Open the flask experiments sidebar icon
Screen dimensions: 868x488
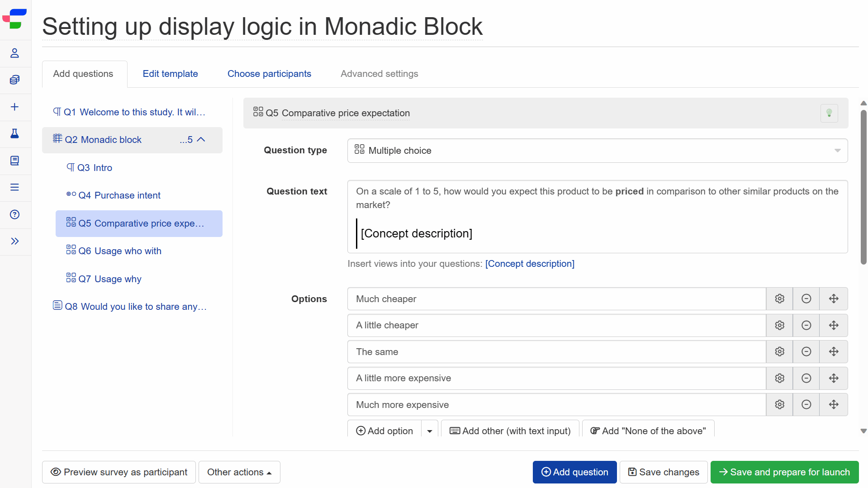14,133
